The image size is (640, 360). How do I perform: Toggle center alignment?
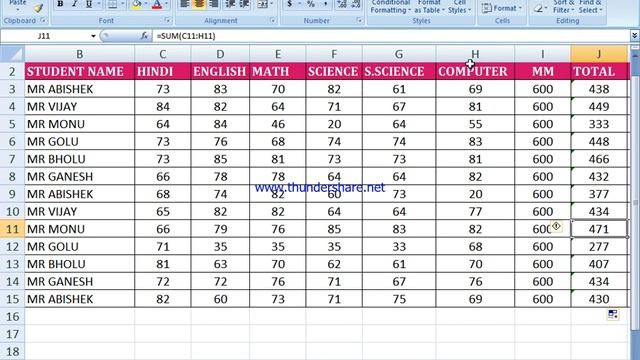click(199, 4)
